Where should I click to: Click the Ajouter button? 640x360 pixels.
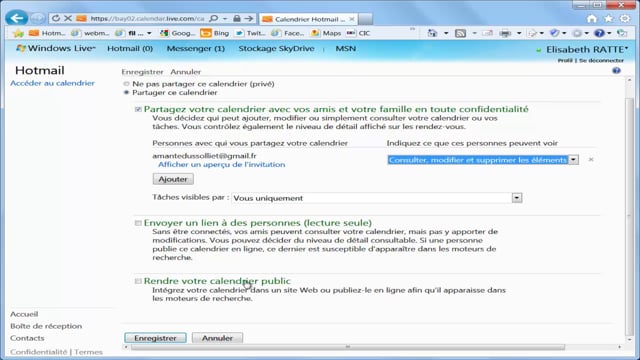click(x=173, y=179)
